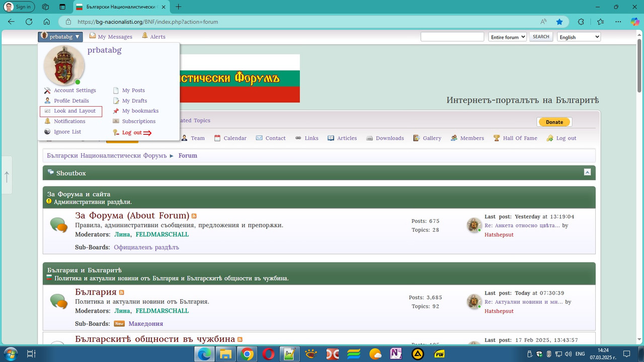This screenshot has height=362, width=644.
Task: Open the Downloads menu item
Action: [x=385, y=138]
